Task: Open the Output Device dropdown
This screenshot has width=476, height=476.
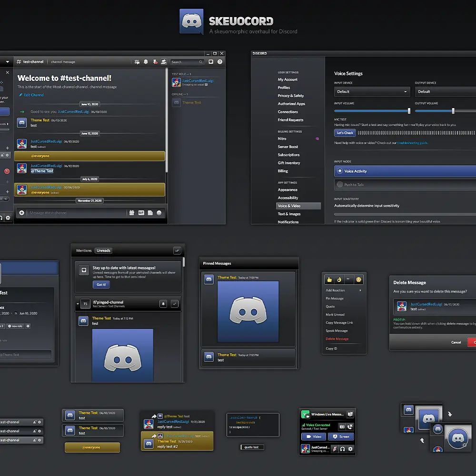Action: pos(446,92)
